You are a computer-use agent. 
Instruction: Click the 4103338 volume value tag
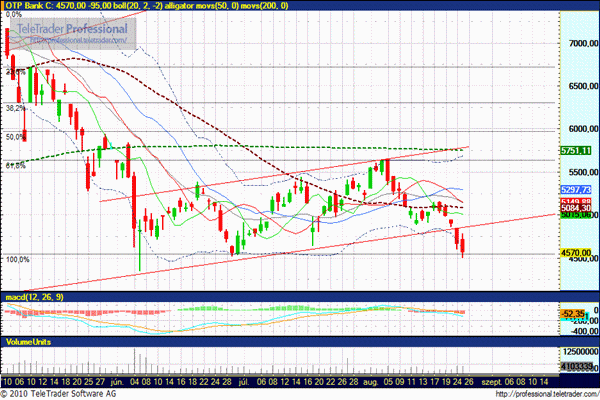(x=578, y=367)
